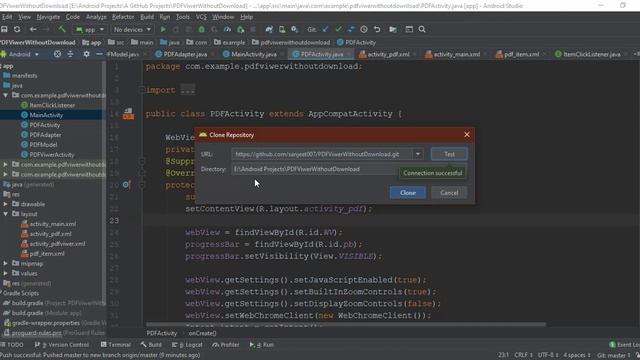Open the SDK Manager icon

[x=295, y=29]
